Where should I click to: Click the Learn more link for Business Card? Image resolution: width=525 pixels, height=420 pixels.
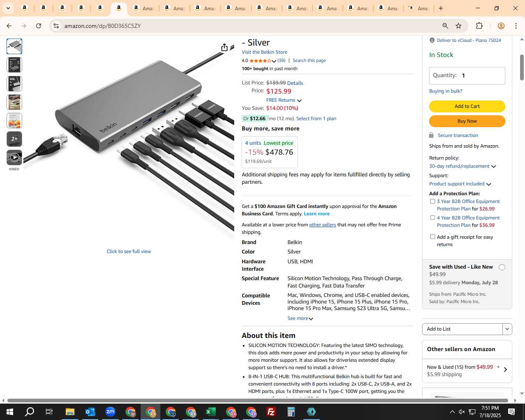point(317,214)
